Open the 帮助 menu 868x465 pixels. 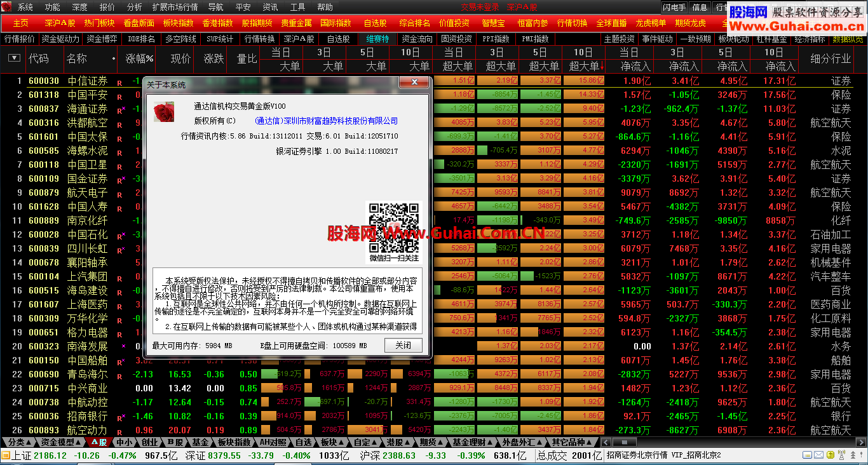325,7
